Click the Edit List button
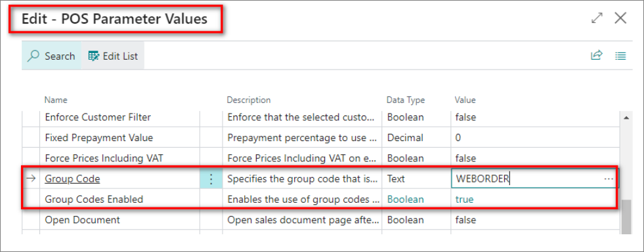The image size is (644, 252). pyautogui.click(x=113, y=56)
